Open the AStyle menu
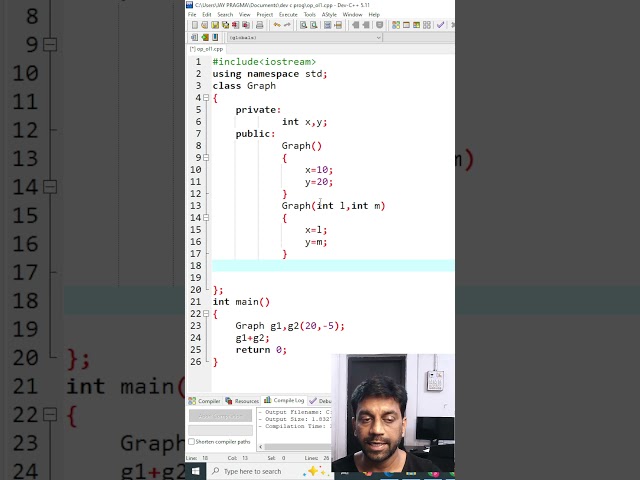This screenshot has height=480, width=640. (x=329, y=14)
